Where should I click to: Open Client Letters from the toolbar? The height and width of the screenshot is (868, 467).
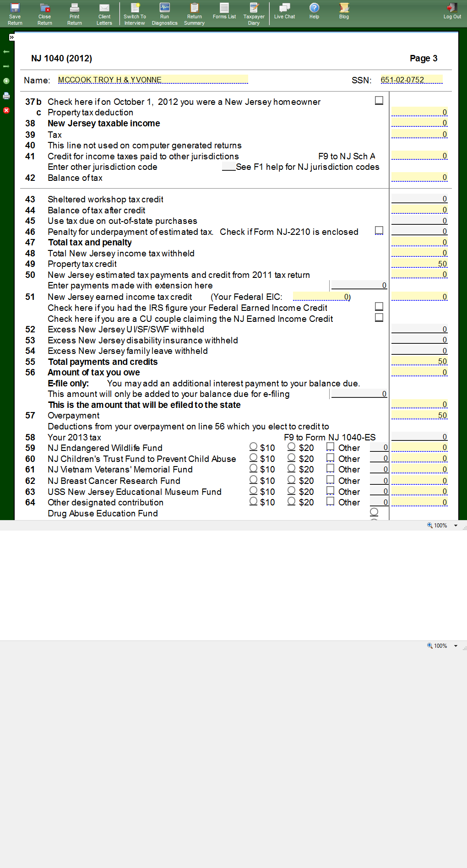pyautogui.click(x=104, y=14)
